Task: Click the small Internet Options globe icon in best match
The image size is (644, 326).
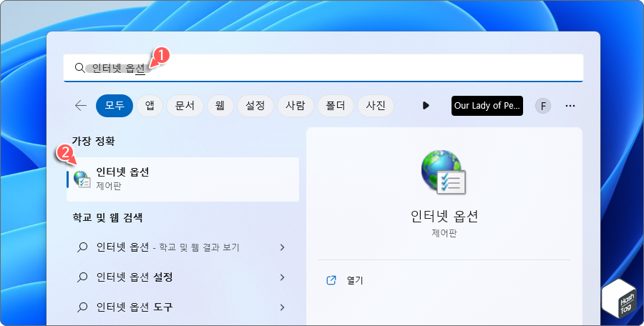Action: [x=82, y=179]
